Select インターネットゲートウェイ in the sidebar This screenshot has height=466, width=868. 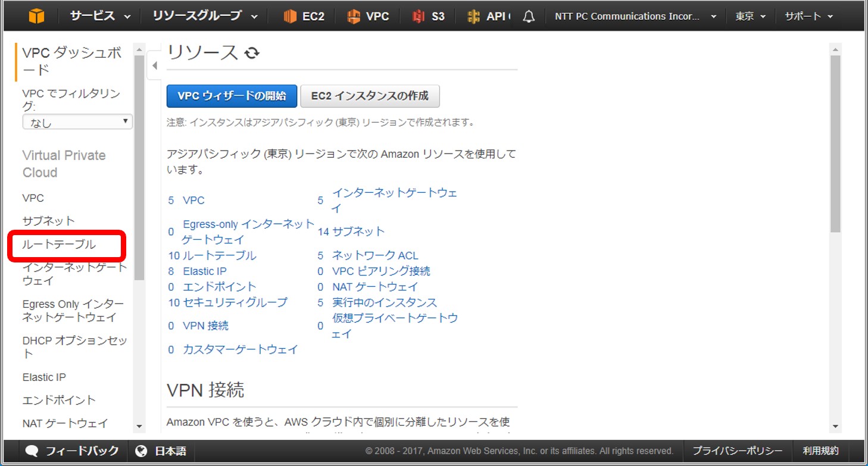click(x=75, y=274)
